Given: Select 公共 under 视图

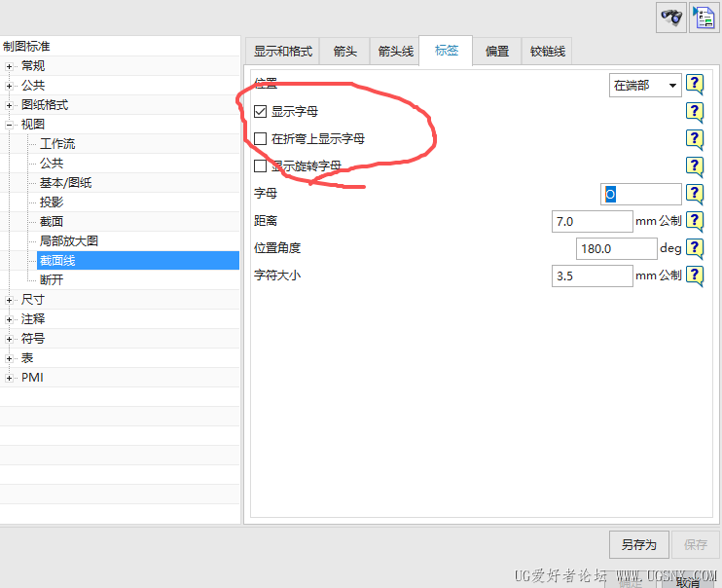Looking at the screenshot, I should (x=52, y=164).
